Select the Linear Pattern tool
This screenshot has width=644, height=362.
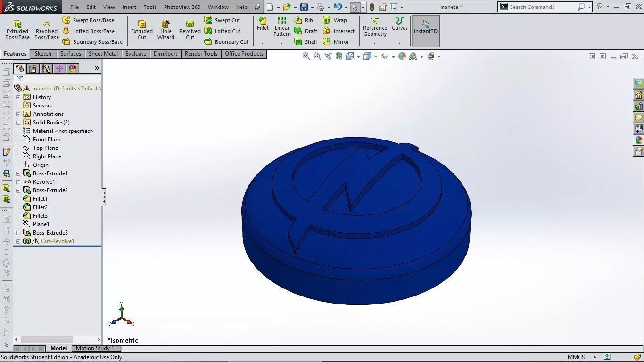coord(282,27)
